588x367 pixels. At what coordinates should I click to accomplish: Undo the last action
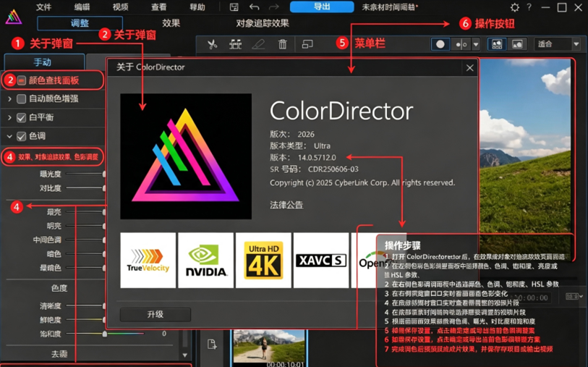[255, 7]
